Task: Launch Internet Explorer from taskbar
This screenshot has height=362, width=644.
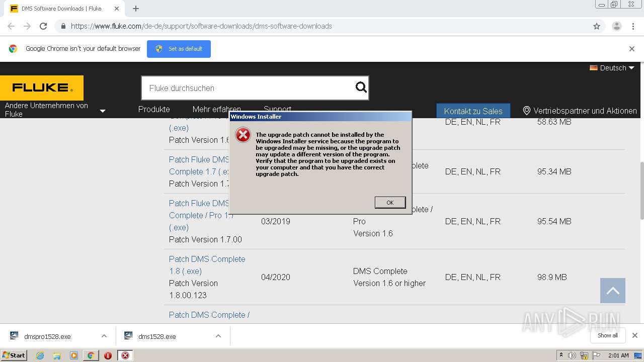Action: point(40,355)
